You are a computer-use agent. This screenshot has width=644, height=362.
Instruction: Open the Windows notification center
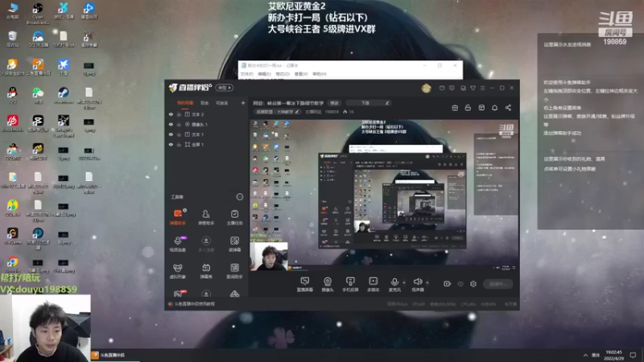click(x=634, y=355)
